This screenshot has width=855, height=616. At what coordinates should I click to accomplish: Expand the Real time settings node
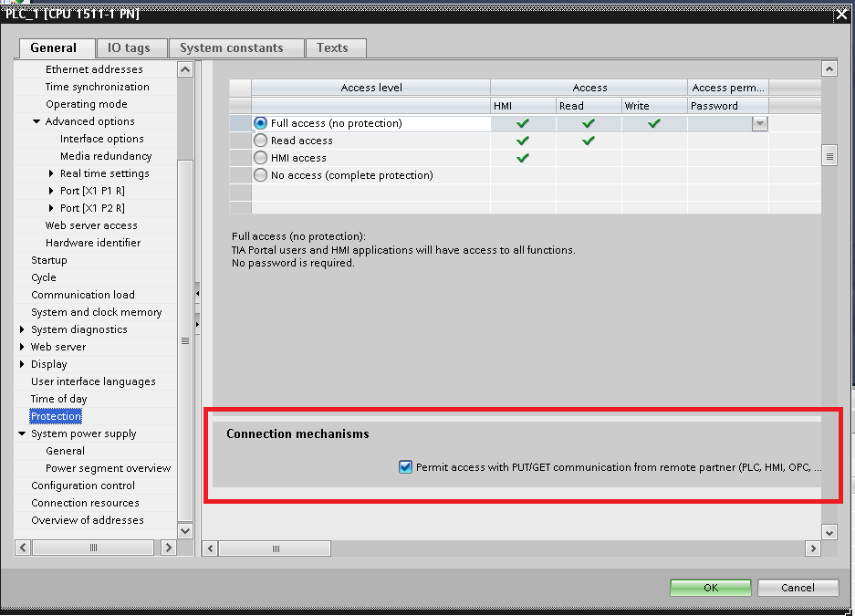click(51, 173)
